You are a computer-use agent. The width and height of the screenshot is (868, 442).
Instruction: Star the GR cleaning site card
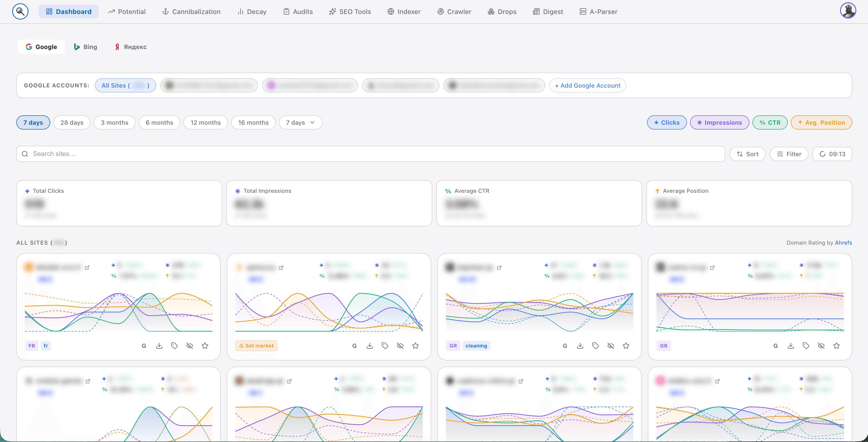(626, 345)
